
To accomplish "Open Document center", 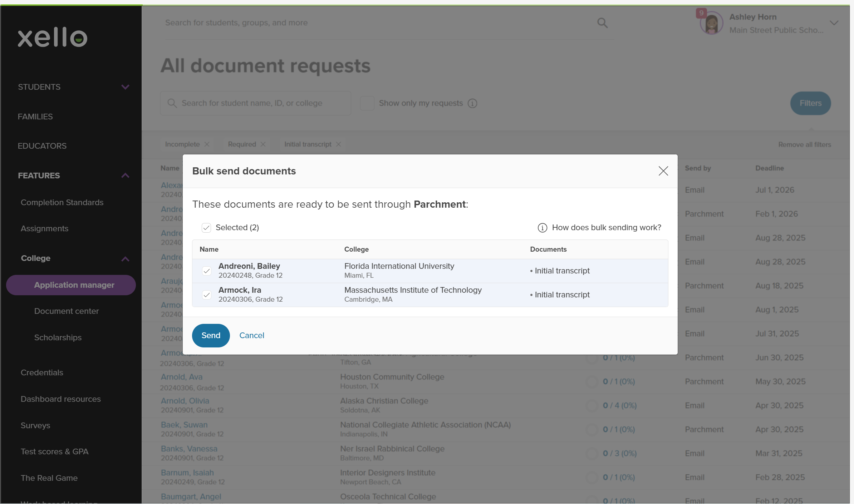I will click(66, 311).
